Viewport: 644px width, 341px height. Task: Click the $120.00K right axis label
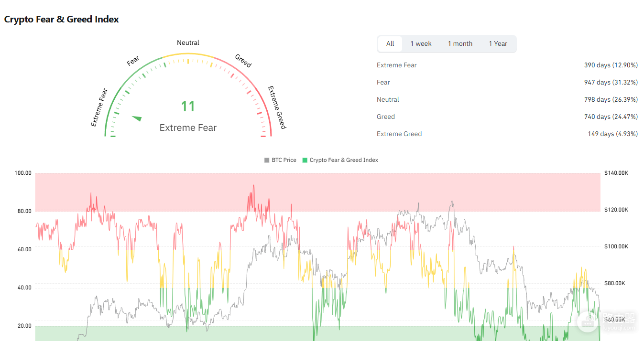point(616,210)
